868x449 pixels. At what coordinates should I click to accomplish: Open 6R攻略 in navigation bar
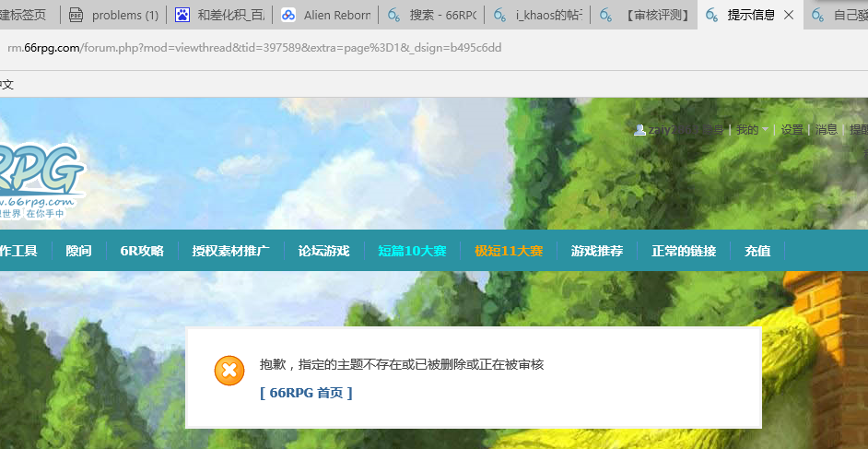142,251
